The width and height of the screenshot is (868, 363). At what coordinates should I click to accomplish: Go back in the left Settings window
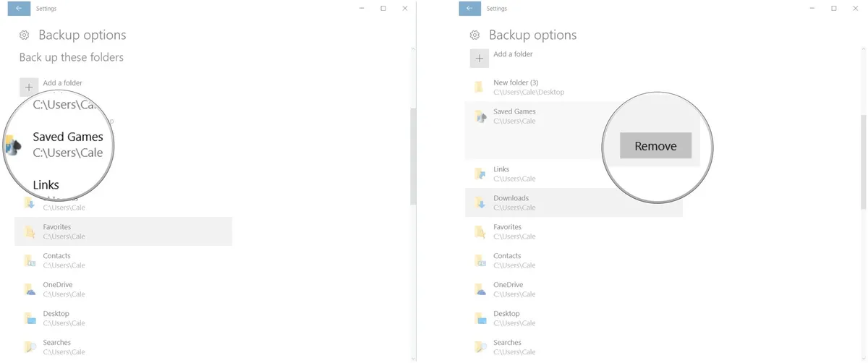[19, 8]
